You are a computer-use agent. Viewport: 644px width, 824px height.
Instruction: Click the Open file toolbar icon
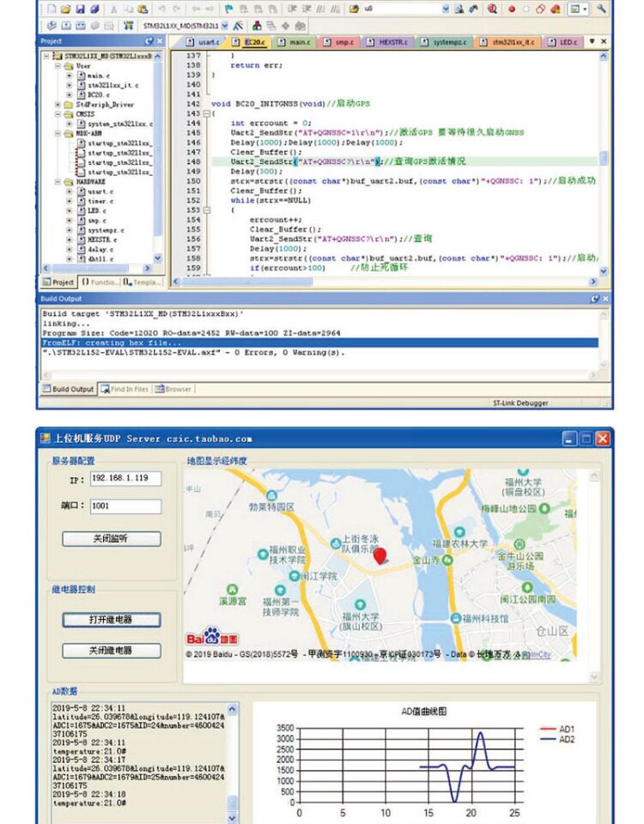pyautogui.click(x=65, y=9)
